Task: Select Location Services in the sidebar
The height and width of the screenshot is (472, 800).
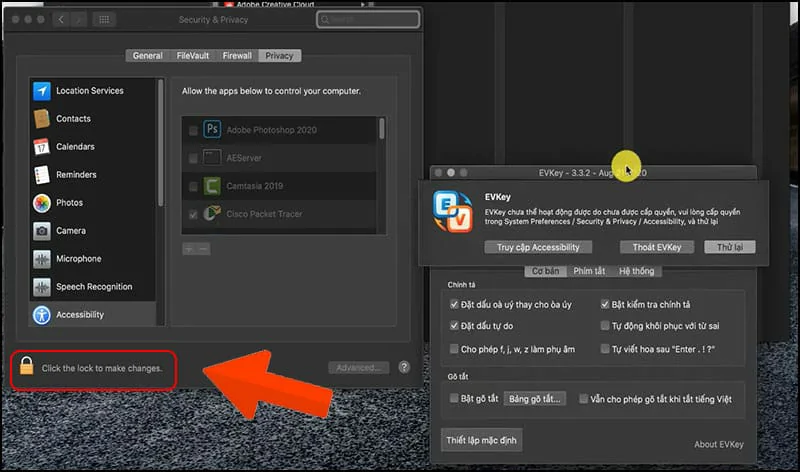Action: pos(89,91)
